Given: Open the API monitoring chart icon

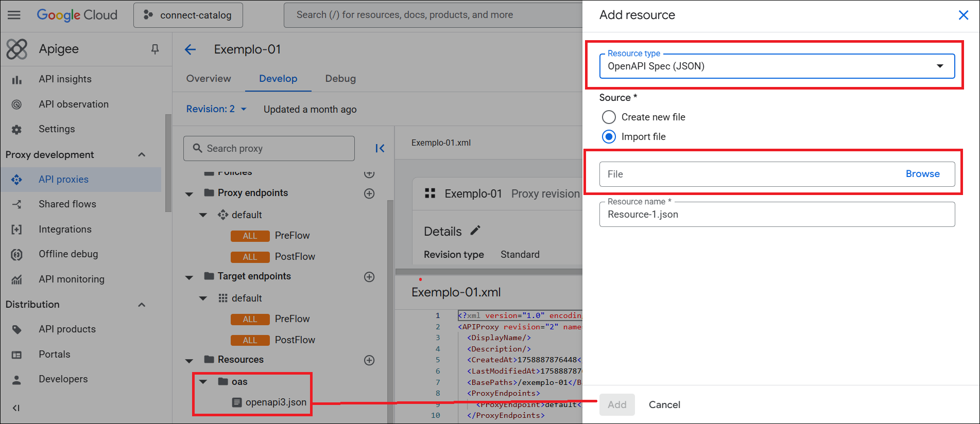Looking at the screenshot, I should [x=17, y=279].
